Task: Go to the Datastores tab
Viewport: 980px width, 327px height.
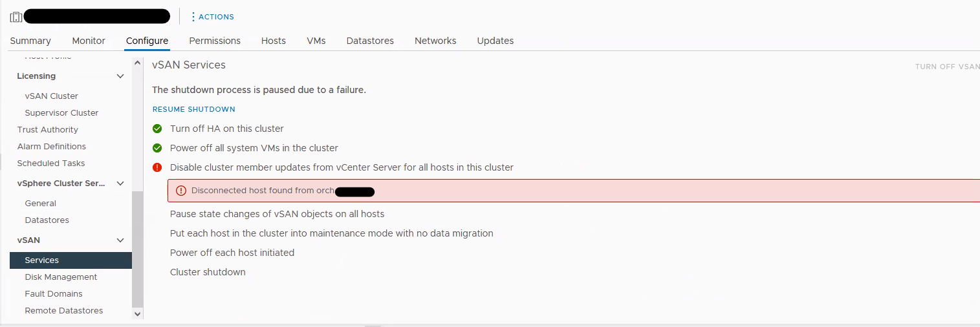Action: [370, 41]
